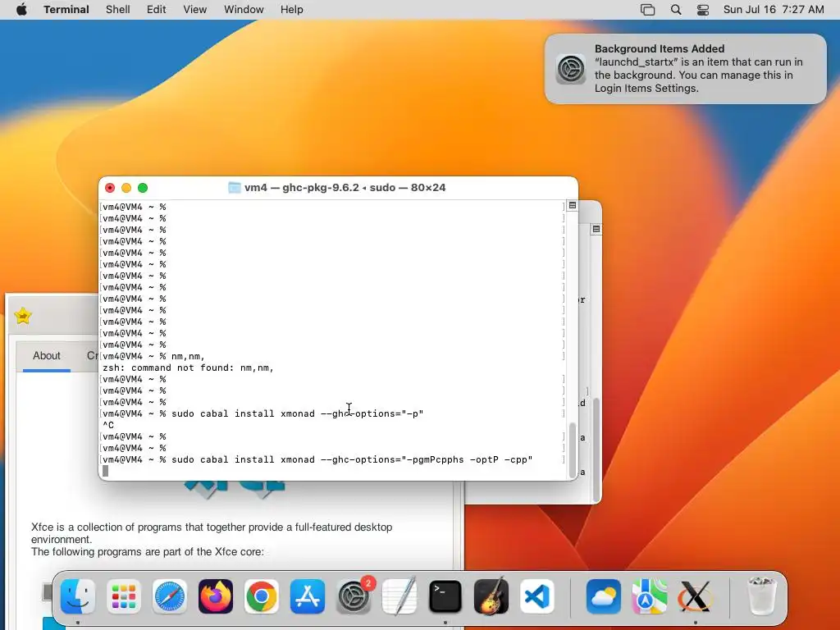The height and width of the screenshot is (630, 840).
Task: Click 'zsh: command not found' output line
Action: point(188,368)
